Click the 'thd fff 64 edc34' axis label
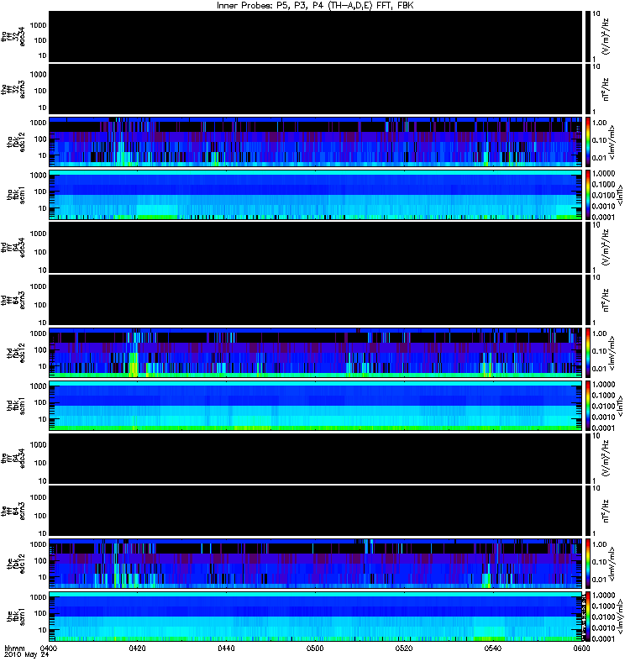This screenshot has height=672, width=630. click(x=13, y=248)
